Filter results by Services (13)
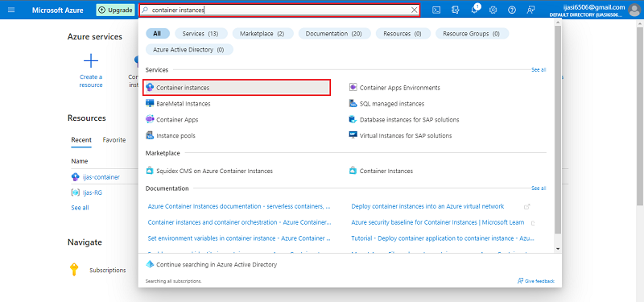Image resolution: width=644 pixels, height=302 pixels. click(x=200, y=34)
